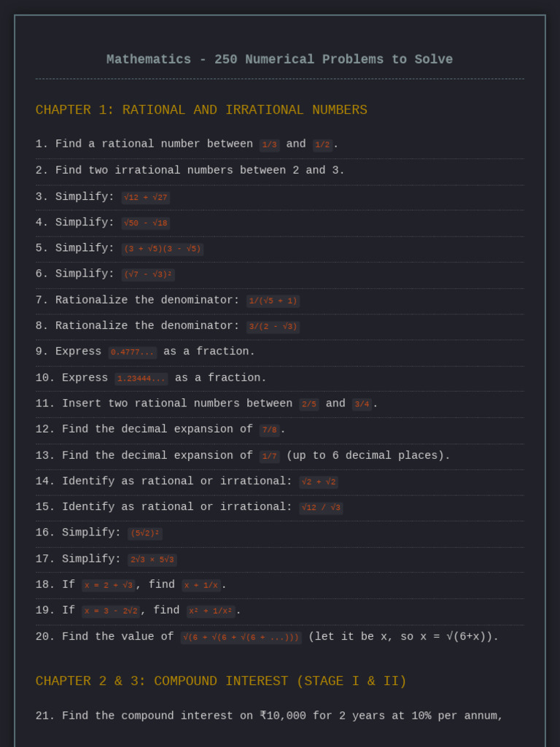The height and width of the screenshot is (747, 560).
Task: Click the (√7 - √3)² expression
Action: pyautogui.click(x=148, y=275)
